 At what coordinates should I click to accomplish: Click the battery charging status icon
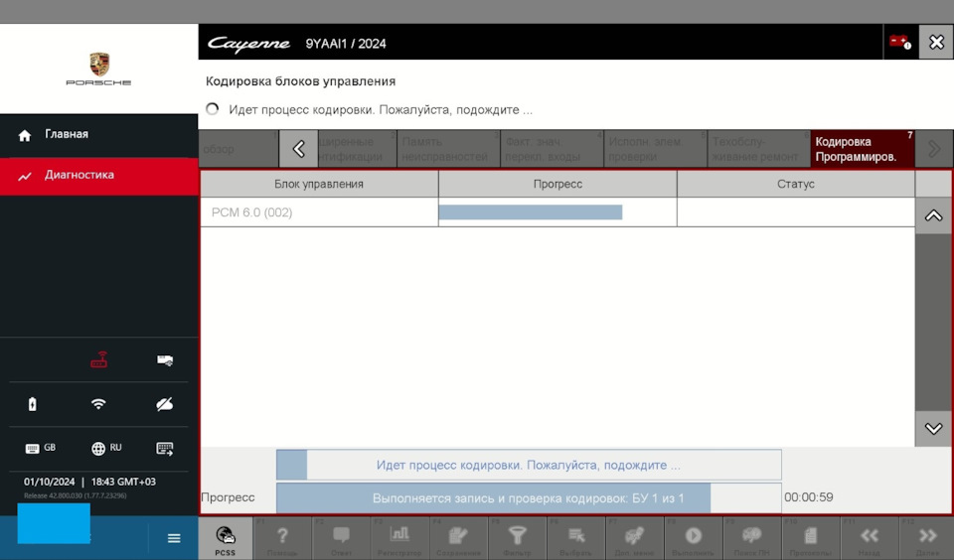tap(32, 404)
